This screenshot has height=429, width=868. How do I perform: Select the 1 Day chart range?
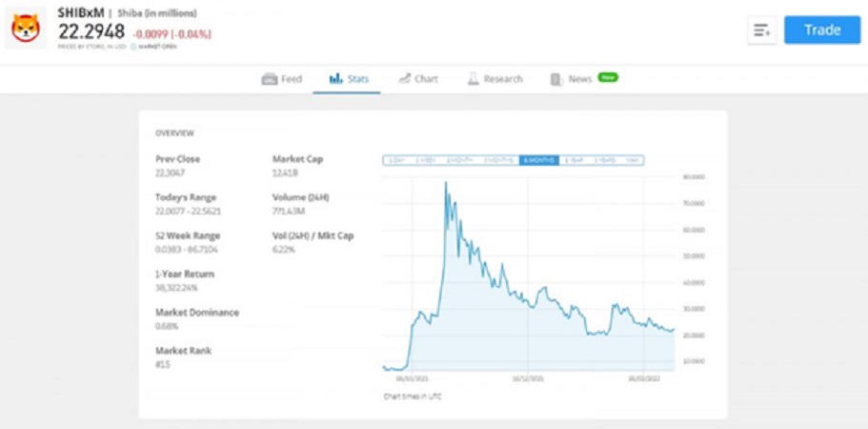(396, 160)
